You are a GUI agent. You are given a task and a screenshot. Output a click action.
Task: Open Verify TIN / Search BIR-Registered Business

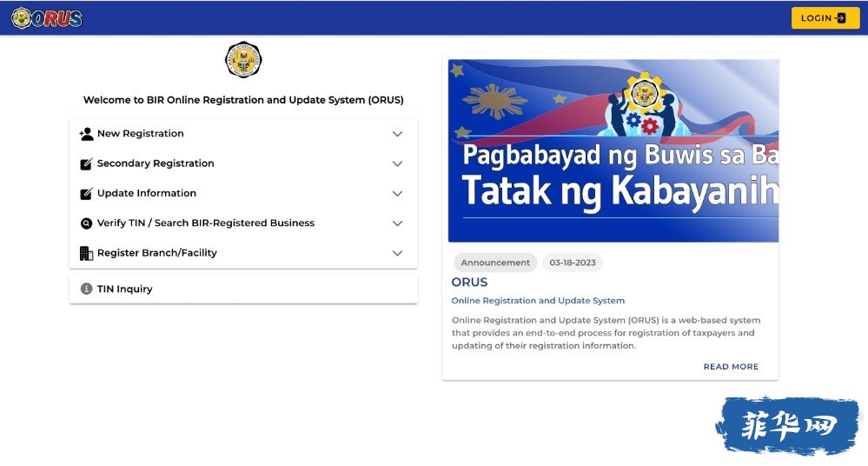243,223
